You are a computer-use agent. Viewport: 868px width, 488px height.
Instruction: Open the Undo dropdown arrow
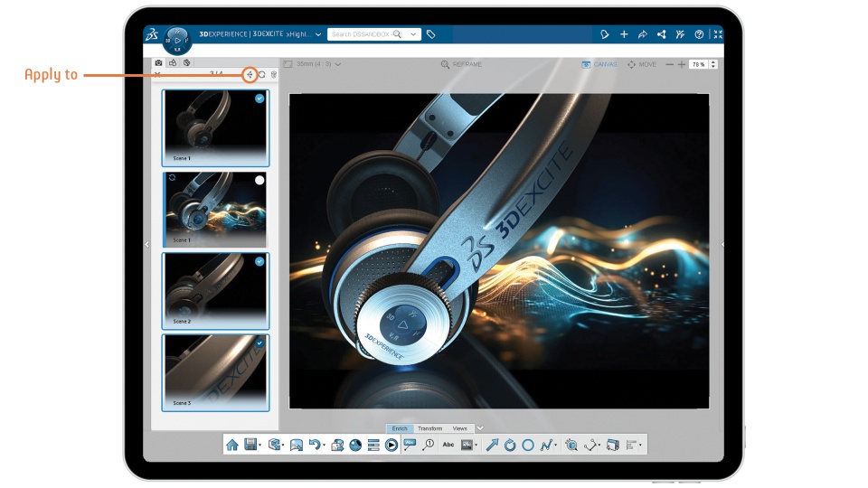tap(324, 446)
